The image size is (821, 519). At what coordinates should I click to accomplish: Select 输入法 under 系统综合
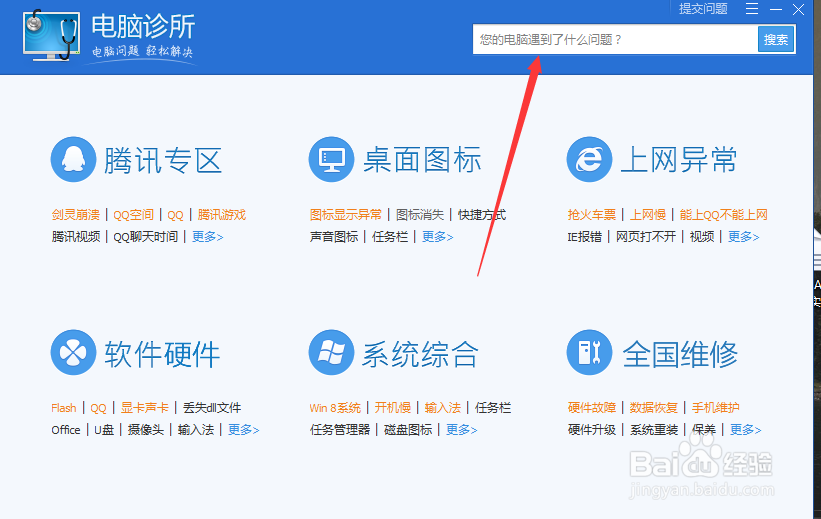(x=443, y=408)
